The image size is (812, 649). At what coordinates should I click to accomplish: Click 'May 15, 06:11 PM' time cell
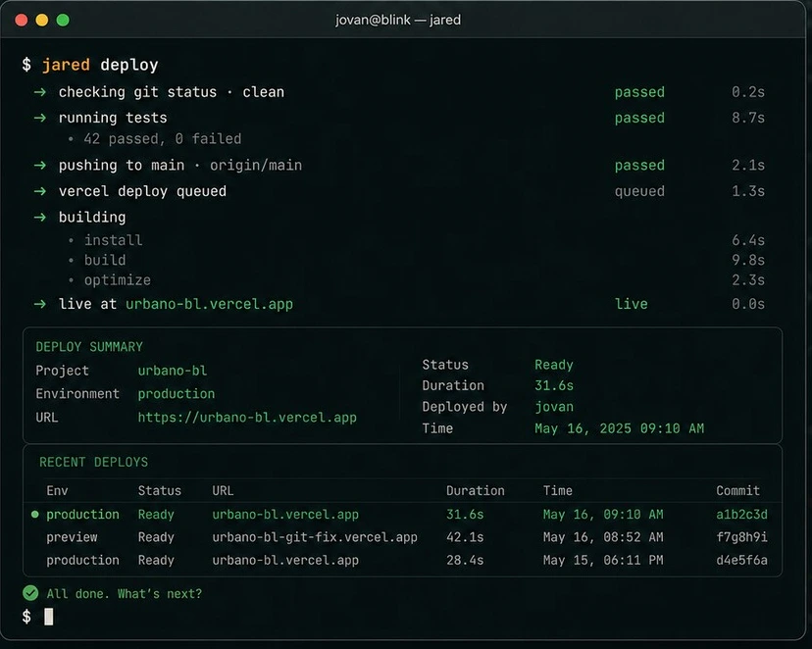pos(603,560)
